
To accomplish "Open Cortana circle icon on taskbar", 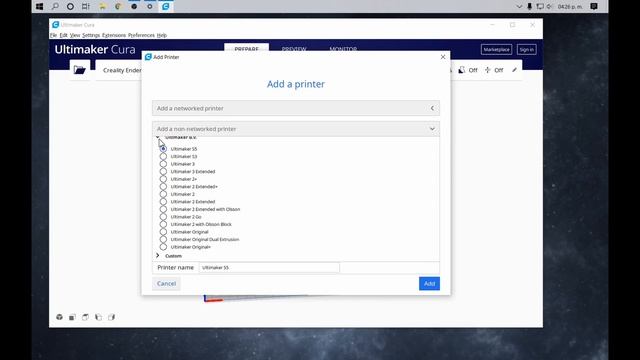I will click(x=70, y=6).
